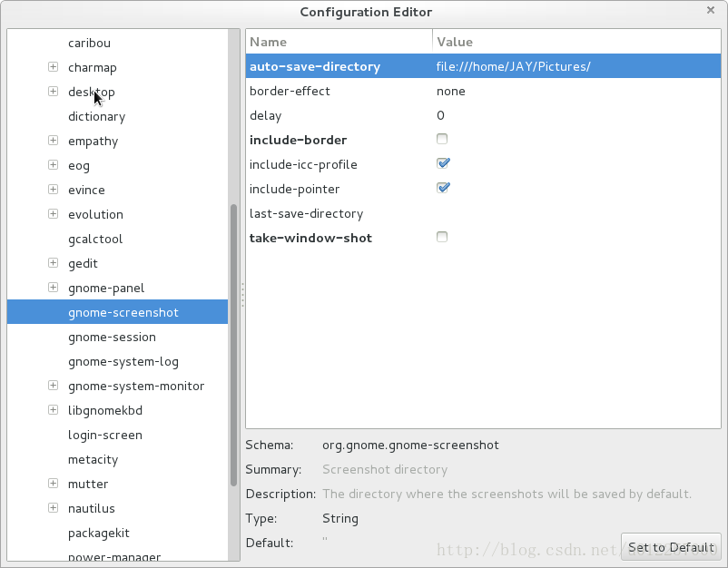The image size is (728, 568).
Task: Select the mutter tree label
Action: 88,484
